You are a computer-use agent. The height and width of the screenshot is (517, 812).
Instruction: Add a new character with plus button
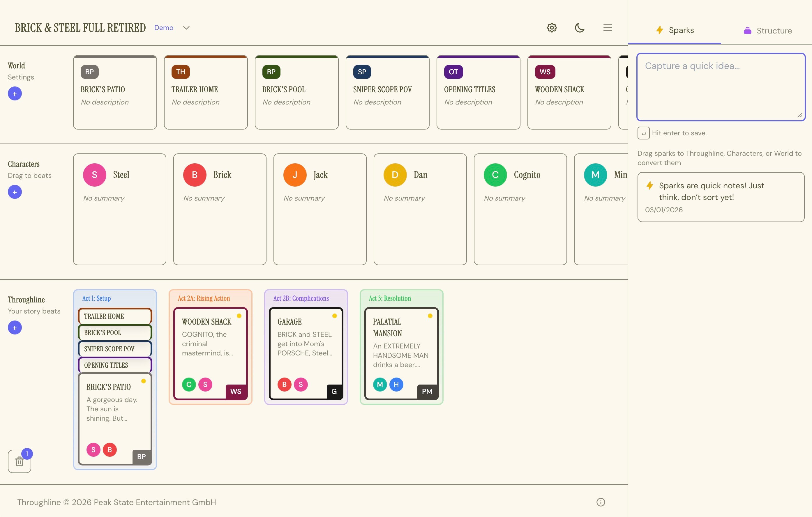pos(15,192)
